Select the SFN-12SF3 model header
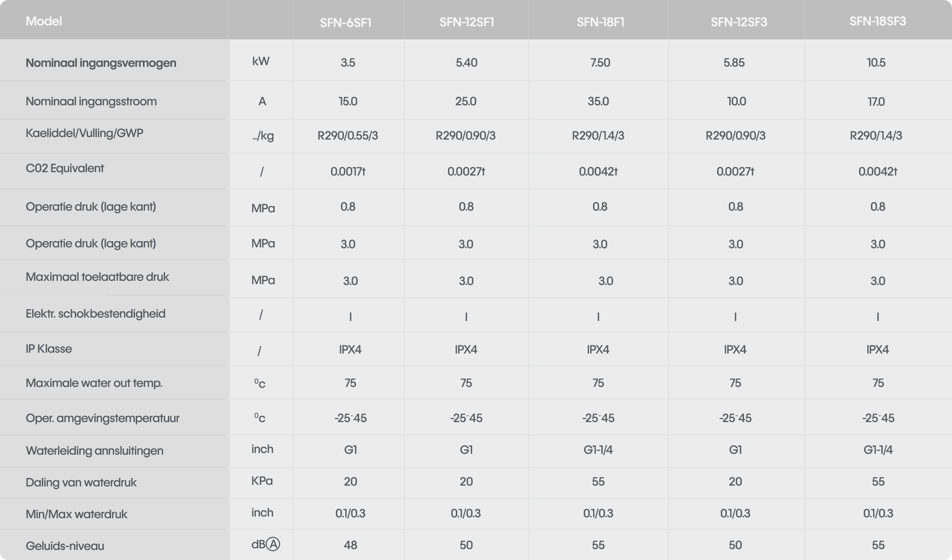Screen dimensions: 952x560 click(x=738, y=22)
